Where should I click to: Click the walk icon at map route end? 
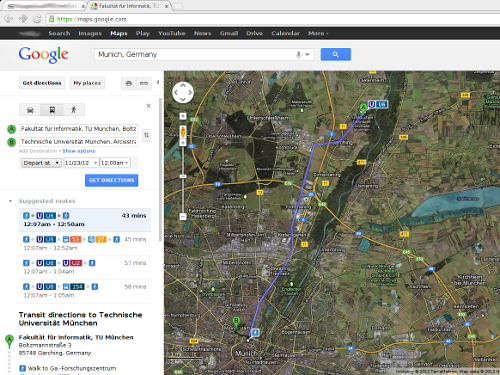pyautogui.click(x=255, y=332)
